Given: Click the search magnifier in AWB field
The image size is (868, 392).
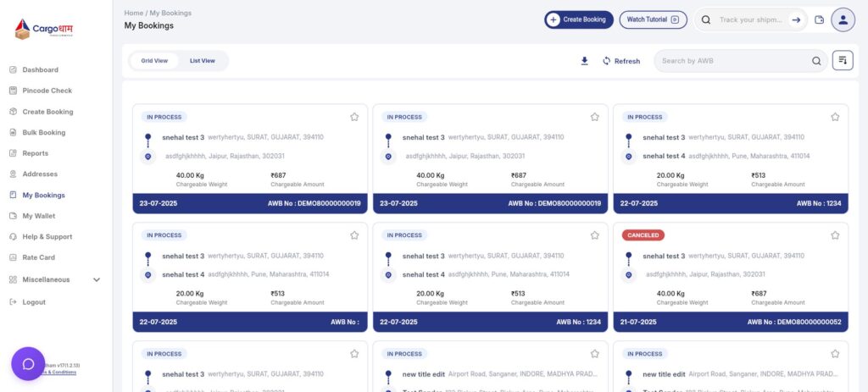Looking at the screenshot, I should [816, 61].
